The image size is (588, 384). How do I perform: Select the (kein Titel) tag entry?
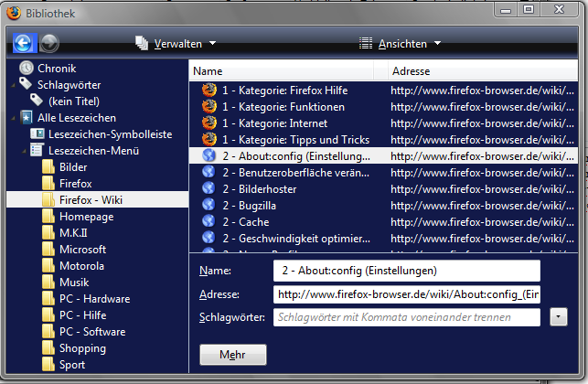pos(74,101)
